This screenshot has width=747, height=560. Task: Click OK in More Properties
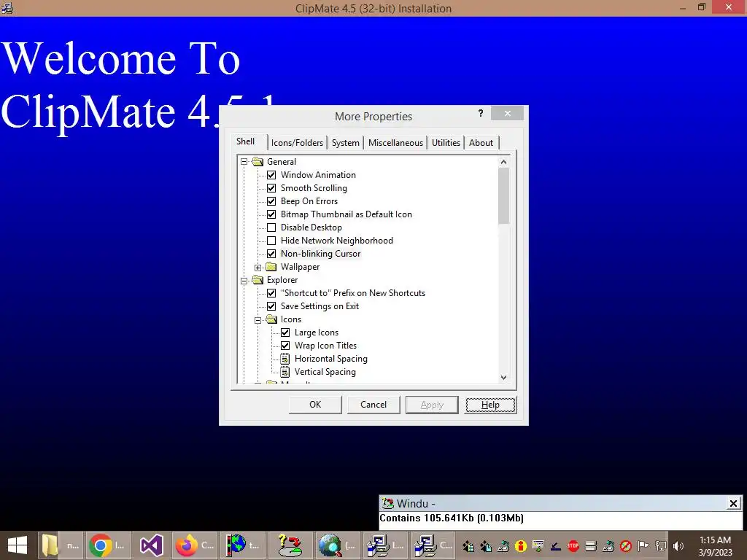315,404
